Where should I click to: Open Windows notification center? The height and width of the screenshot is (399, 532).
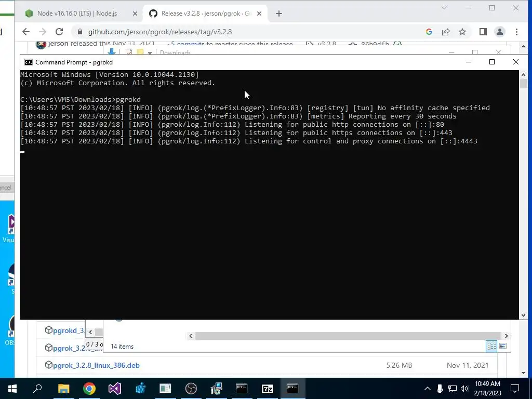[x=515, y=389]
